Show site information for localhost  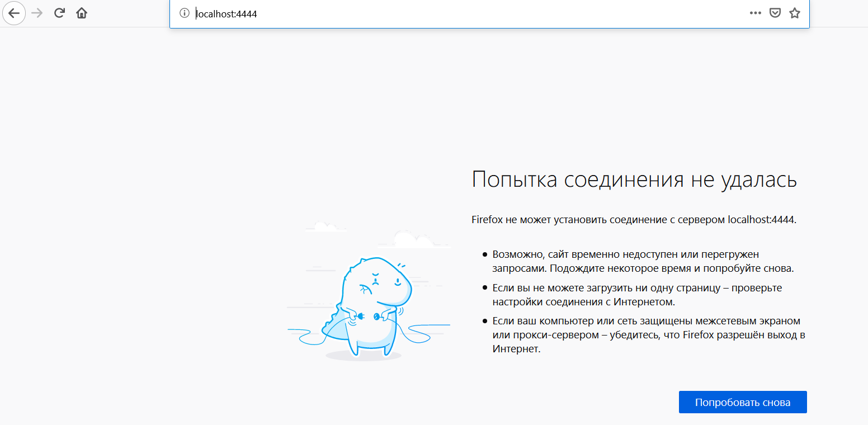pyautogui.click(x=184, y=13)
